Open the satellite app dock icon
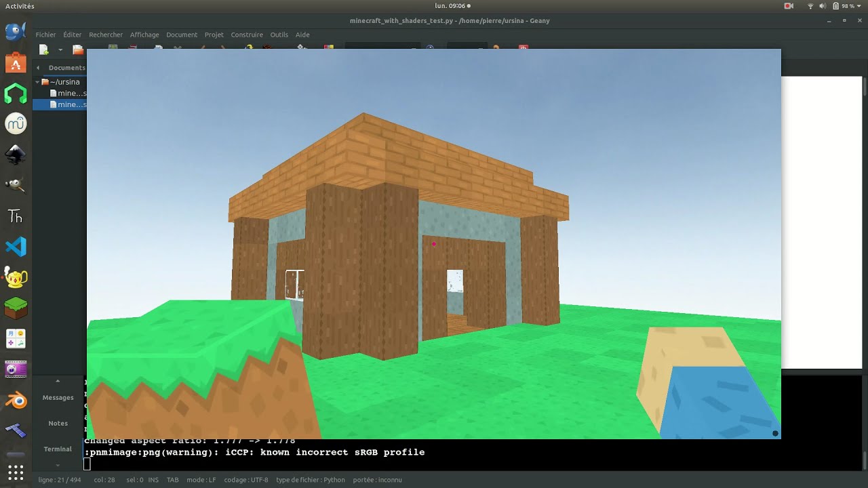 point(16,431)
